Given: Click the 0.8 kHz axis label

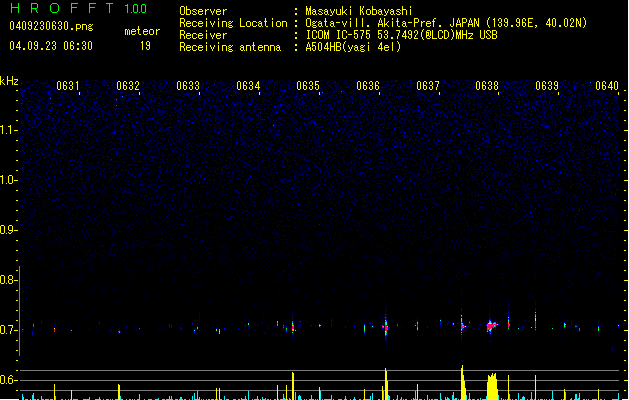Looking at the screenshot, I should [x=9, y=280].
